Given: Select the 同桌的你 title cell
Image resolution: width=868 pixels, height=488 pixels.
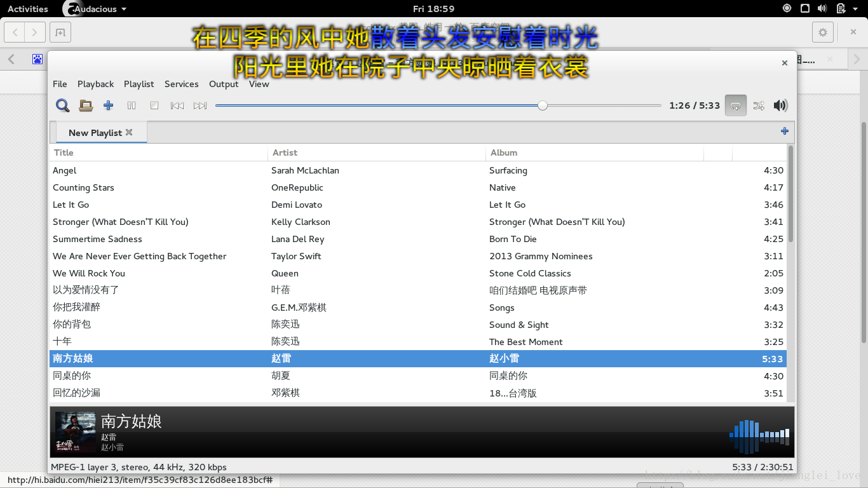Looking at the screenshot, I should [72, 376].
